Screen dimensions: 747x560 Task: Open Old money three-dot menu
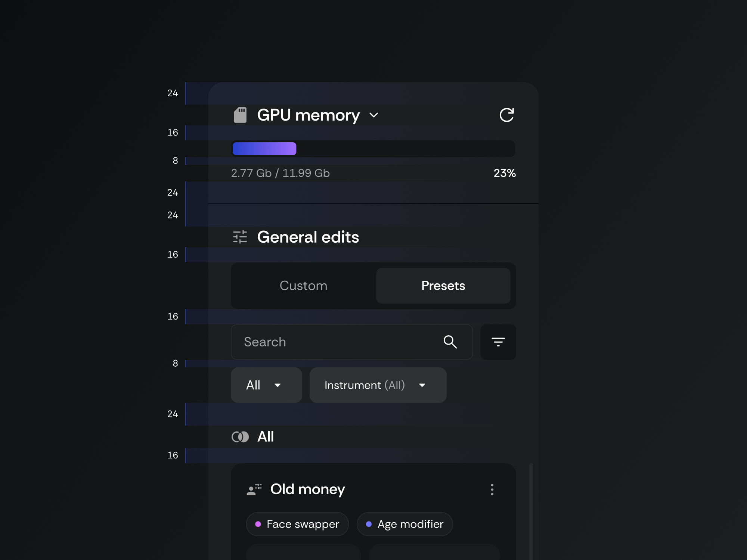click(x=492, y=489)
